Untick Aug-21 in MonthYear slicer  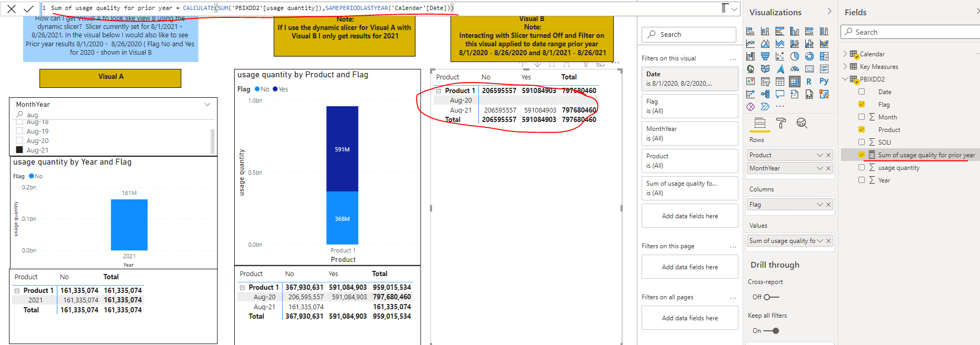click(19, 150)
